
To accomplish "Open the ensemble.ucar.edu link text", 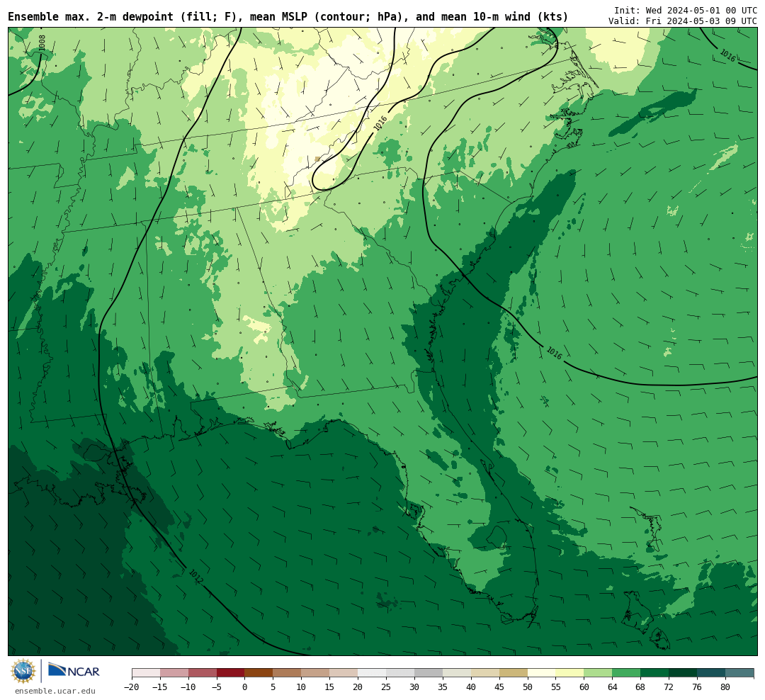I will click(55, 691).
